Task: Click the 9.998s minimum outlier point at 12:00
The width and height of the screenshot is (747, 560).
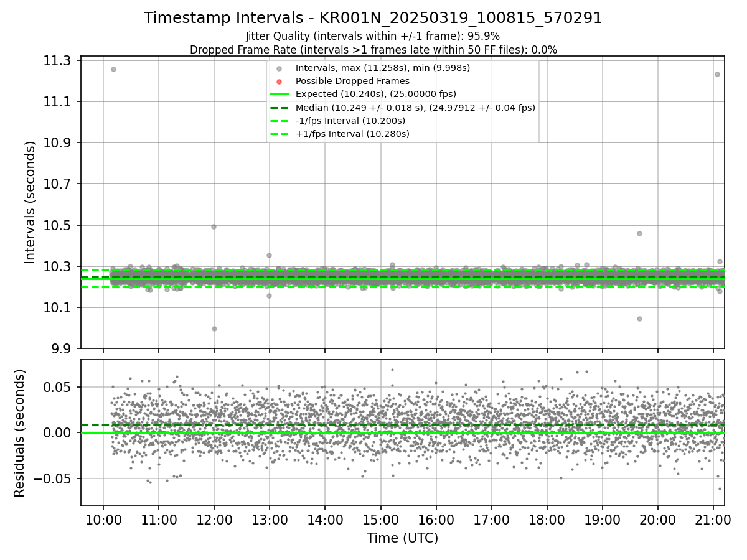Action: coord(214,329)
